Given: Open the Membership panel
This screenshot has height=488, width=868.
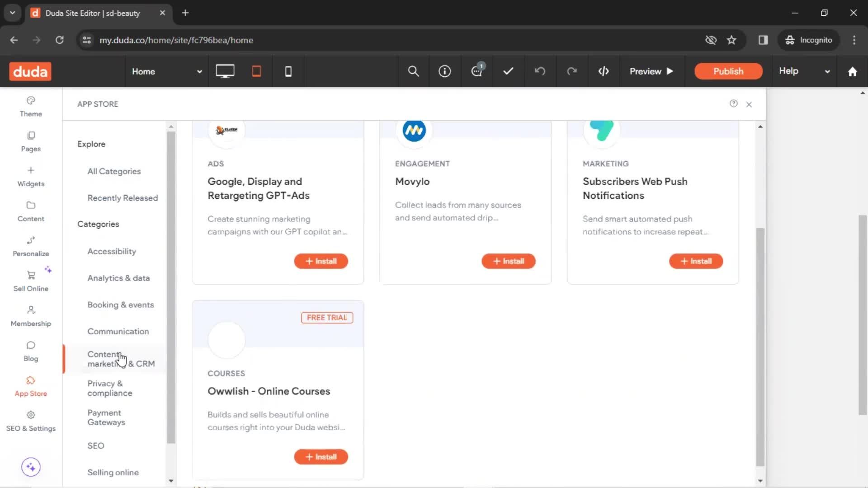Looking at the screenshot, I should point(31,316).
